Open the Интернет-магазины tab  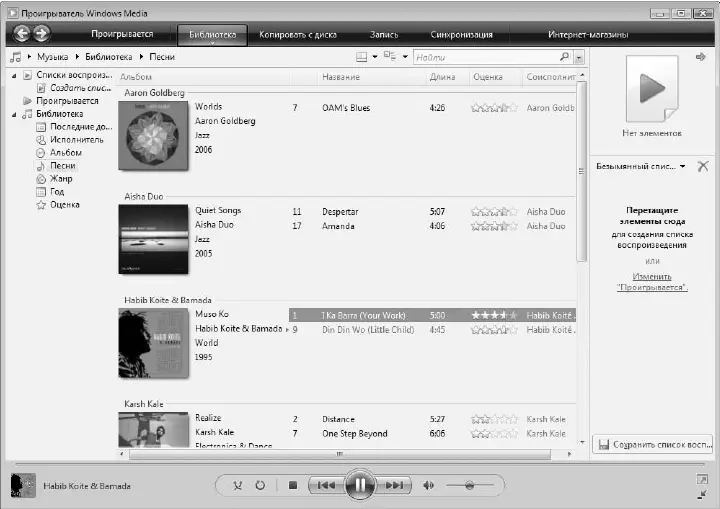pos(588,34)
